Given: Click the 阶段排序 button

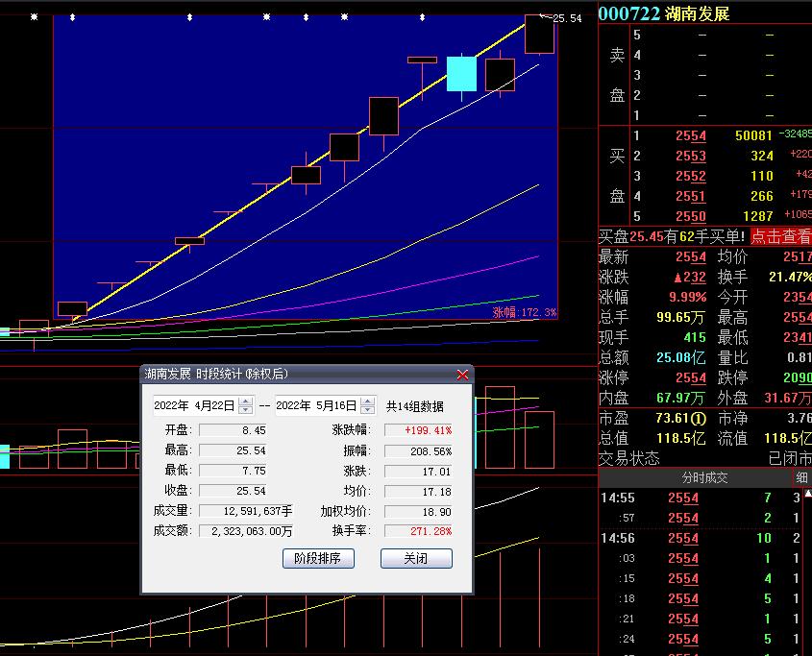Looking at the screenshot, I should click(318, 558).
